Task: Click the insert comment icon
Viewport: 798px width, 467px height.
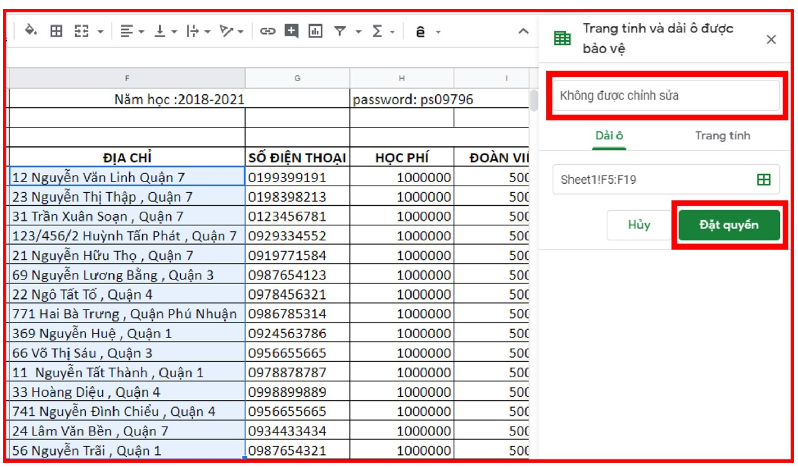Action: coord(291,32)
